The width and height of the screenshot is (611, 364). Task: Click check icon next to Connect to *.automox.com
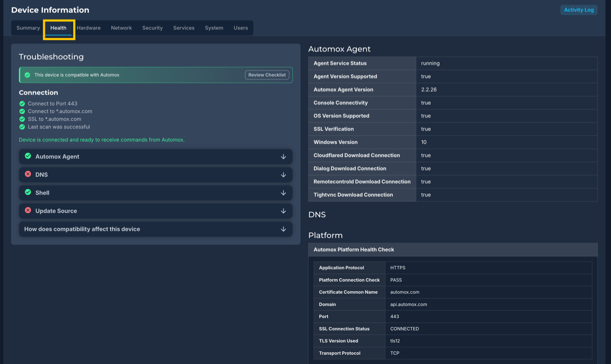(x=22, y=111)
